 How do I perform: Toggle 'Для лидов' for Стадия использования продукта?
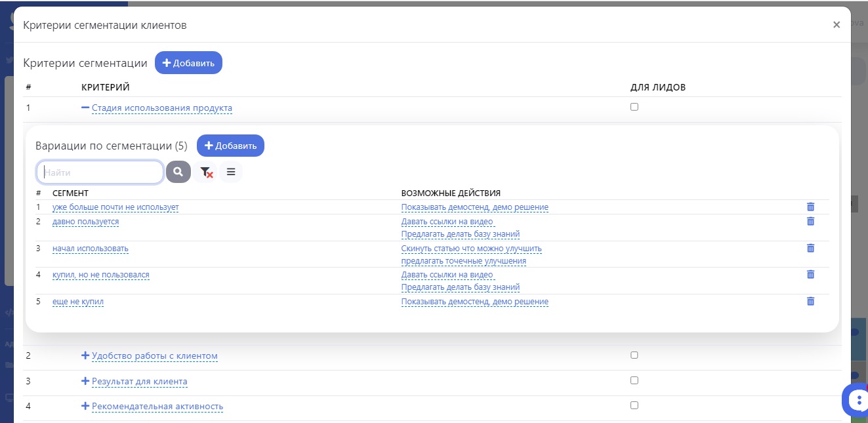click(x=634, y=107)
